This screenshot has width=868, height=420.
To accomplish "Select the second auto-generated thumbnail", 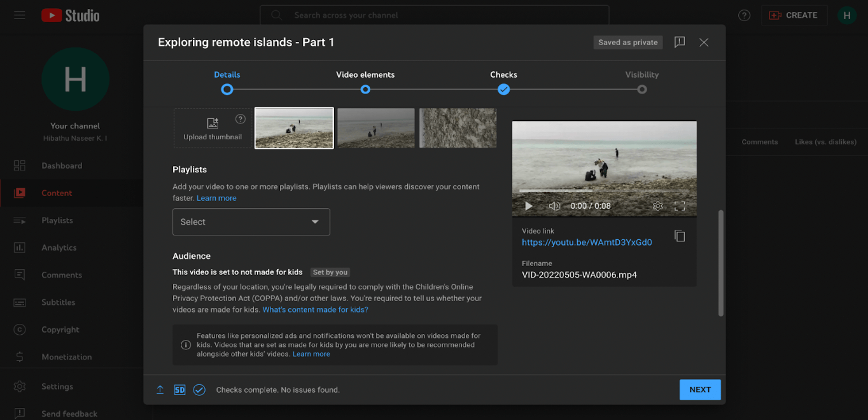I will 375,128.
